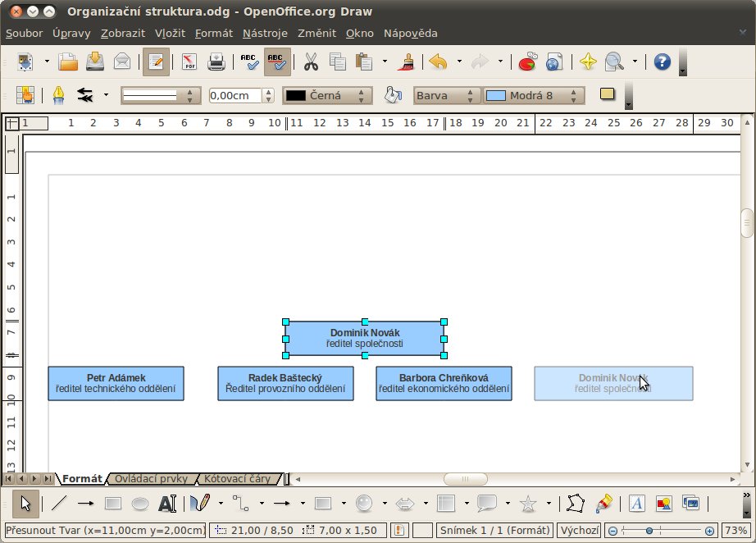The height and width of the screenshot is (543, 756).
Task: Toggle Edit Points mode
Action: 576,504
